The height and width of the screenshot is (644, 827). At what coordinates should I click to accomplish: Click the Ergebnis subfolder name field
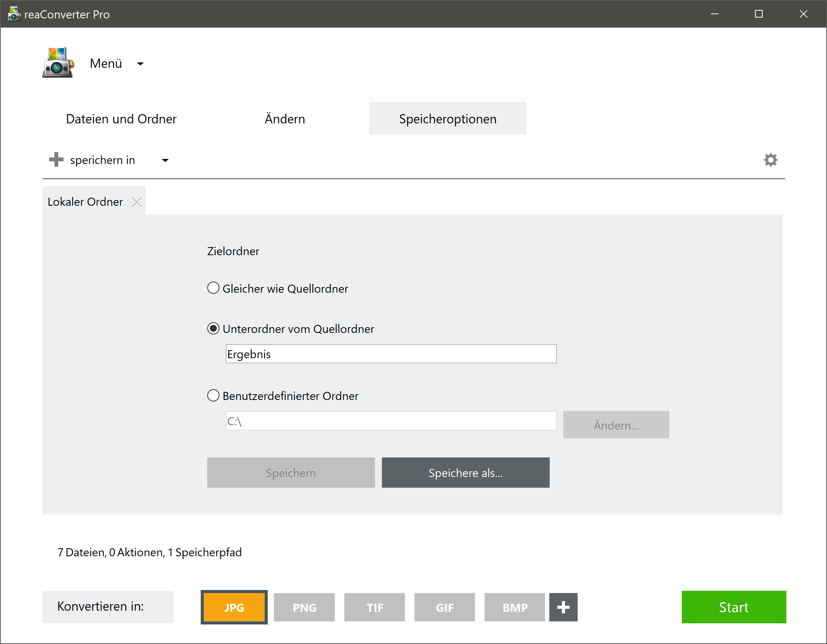click(391, 354)
